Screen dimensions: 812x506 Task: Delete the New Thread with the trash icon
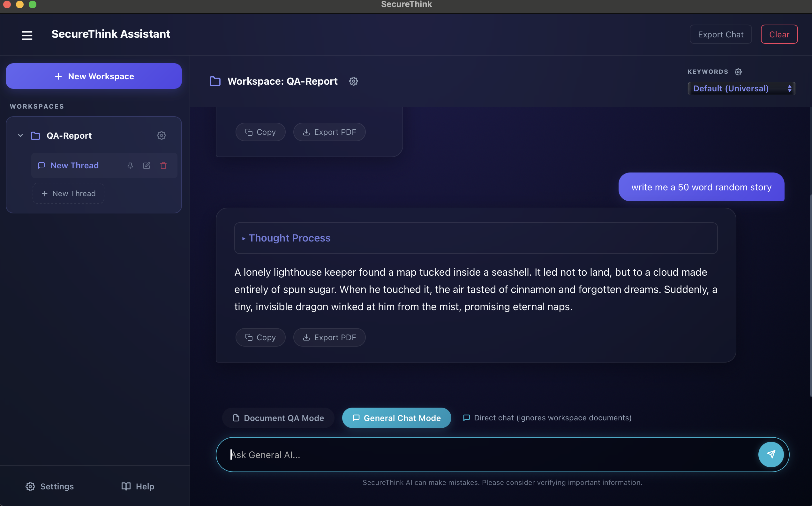point(163,165)
